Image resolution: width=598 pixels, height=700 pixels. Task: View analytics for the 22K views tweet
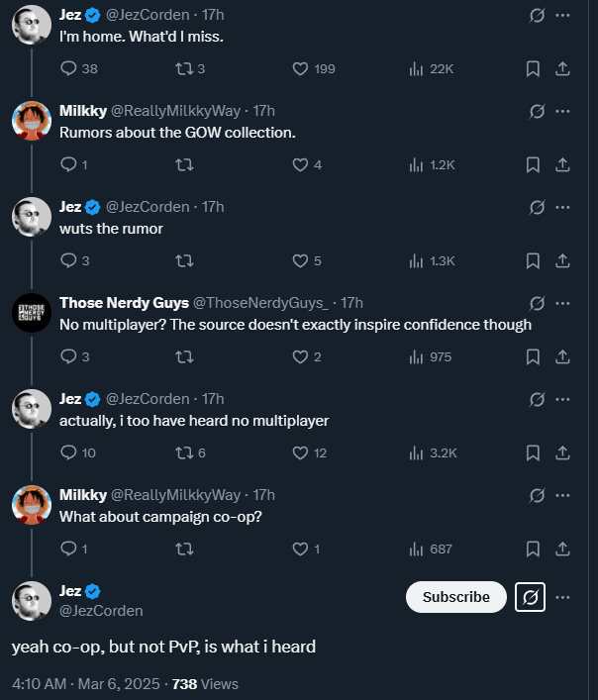tap(417, 68)
